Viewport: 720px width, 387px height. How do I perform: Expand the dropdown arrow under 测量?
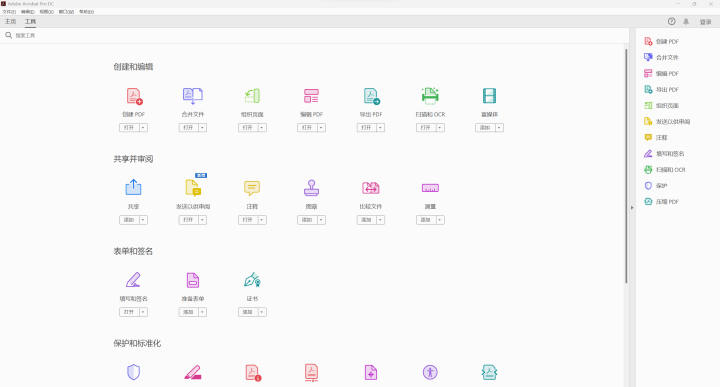[440, 220]
